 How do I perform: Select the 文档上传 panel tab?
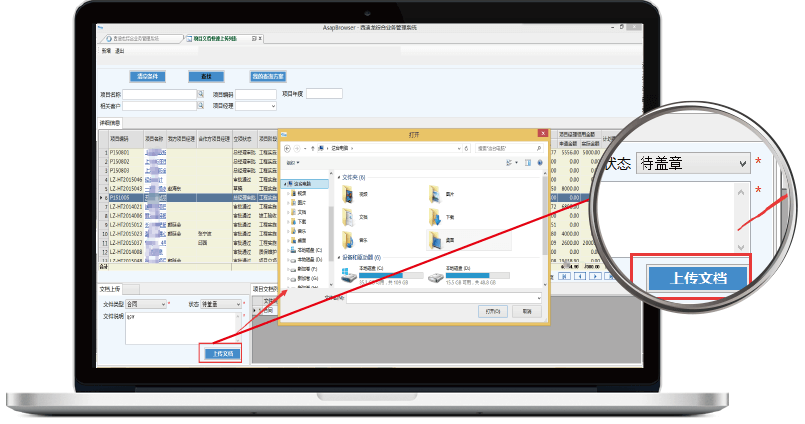coord(110,289)
